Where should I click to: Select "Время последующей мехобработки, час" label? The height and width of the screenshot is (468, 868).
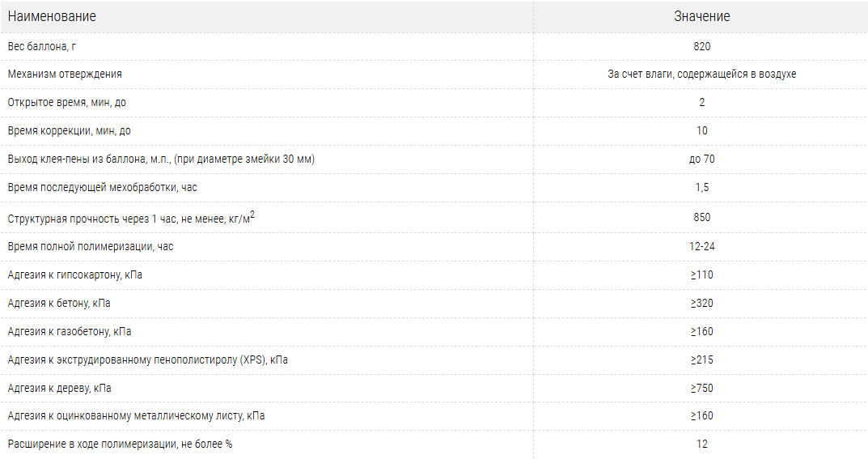102,187
